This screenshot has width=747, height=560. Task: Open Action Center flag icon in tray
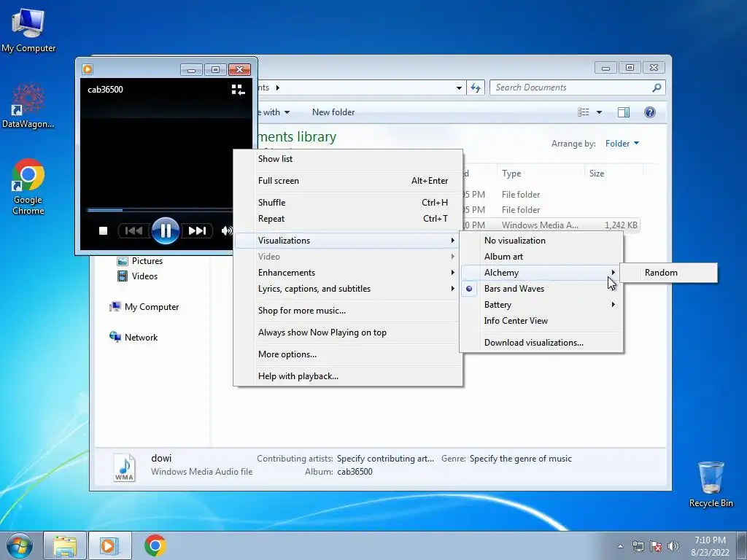pos(656,546)
